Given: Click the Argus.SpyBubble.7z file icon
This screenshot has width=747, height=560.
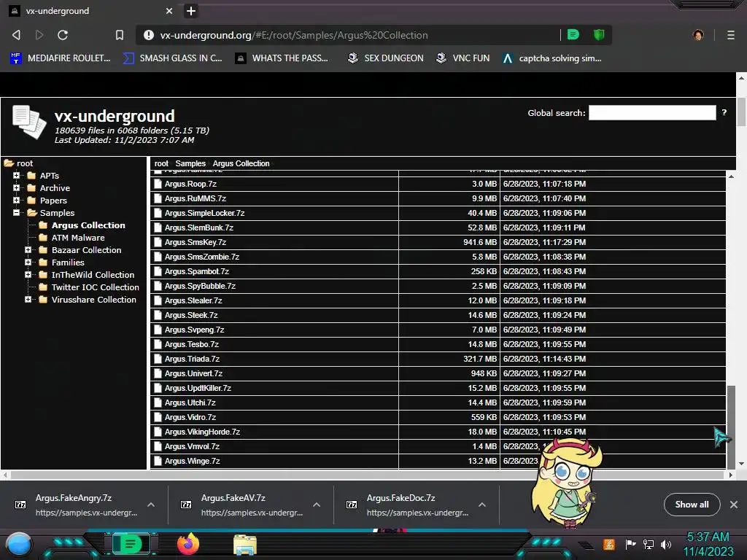Looking at the screenshot, I should (x=158, y=286).
